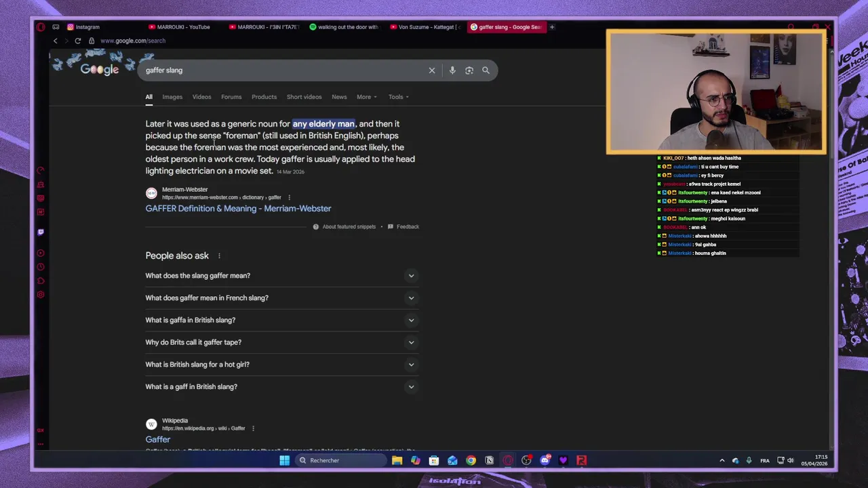Viewport: 868px width, 488px height.
Task: Send Feedback on the featured snippet
Action: 403,227
